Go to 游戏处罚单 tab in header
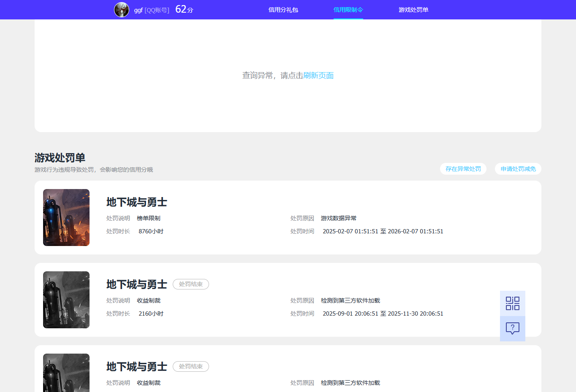Viewport: 576px width, 392px height. pos(413,10)
